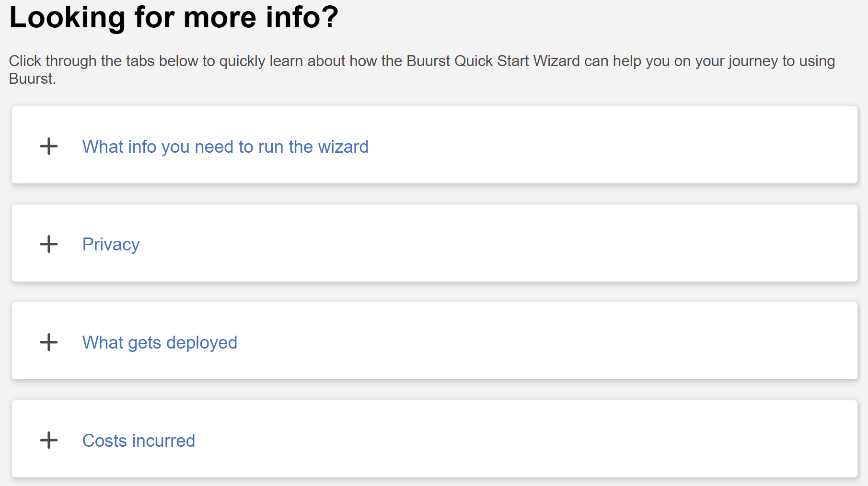
Task: Open 'What info you need to run the wizard'
Action: click(x=225, y=147)
